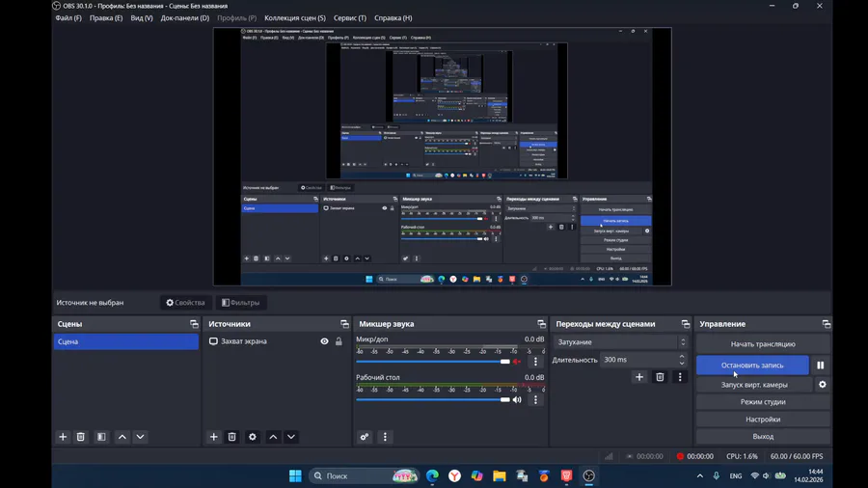Remove the selected scene with the trash icon

[x=81, y=437]
